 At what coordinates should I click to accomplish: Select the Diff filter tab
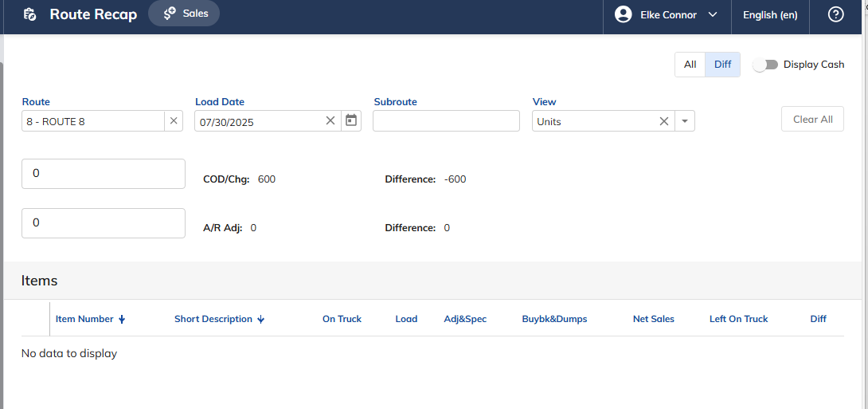point(722,65)
